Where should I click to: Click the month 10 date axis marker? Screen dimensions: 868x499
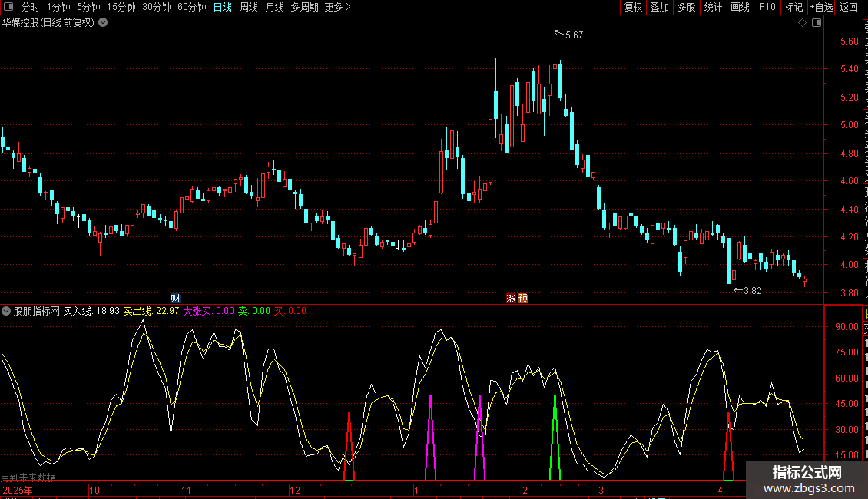click(94, 490)
